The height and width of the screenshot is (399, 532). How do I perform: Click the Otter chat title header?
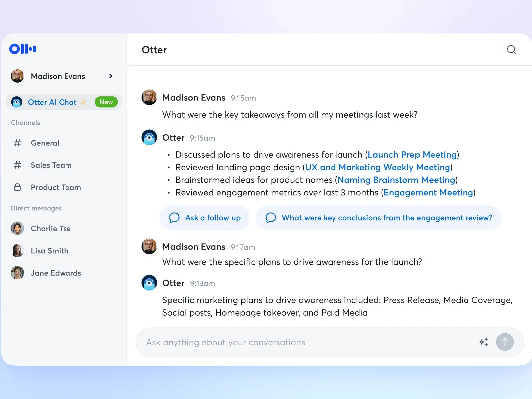click(154, 50)
